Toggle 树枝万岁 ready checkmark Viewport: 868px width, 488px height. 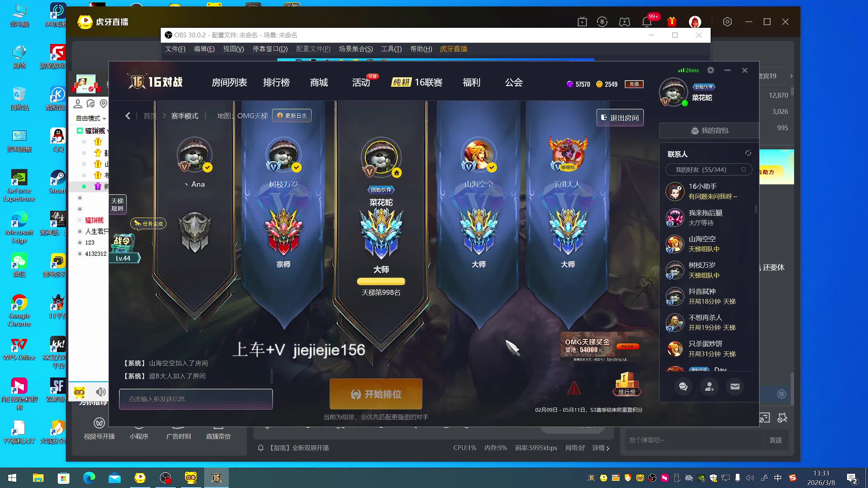point(296,167)
